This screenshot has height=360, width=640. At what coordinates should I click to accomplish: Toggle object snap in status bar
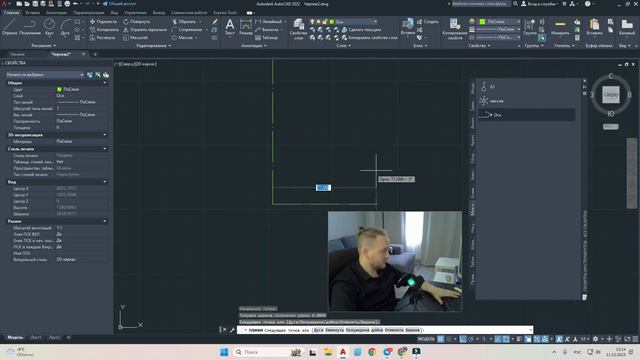point(506,339)
